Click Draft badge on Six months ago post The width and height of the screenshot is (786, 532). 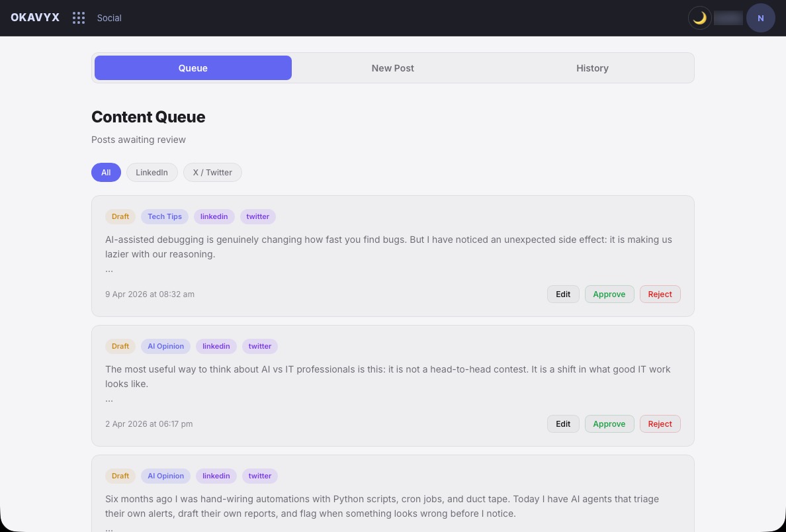tap(120, 476)
